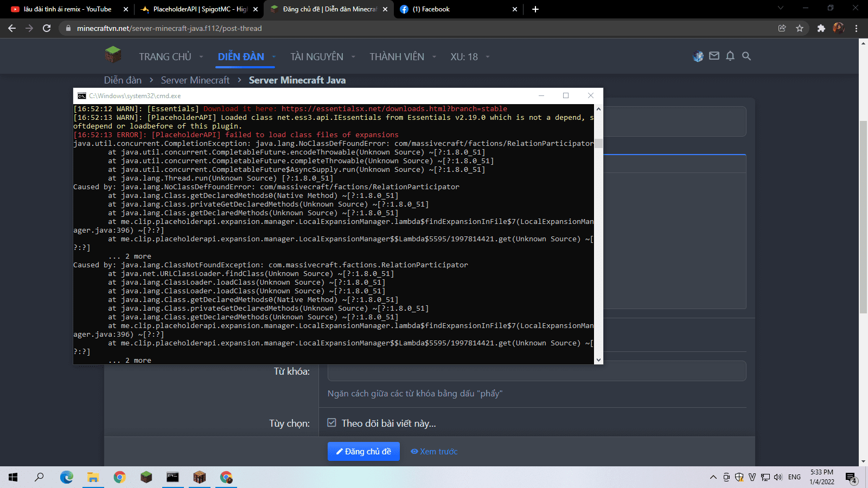The height and width of the screenshot is (488, 868).
Task: Open the notifications bell icon
Action: pos(730,56)
